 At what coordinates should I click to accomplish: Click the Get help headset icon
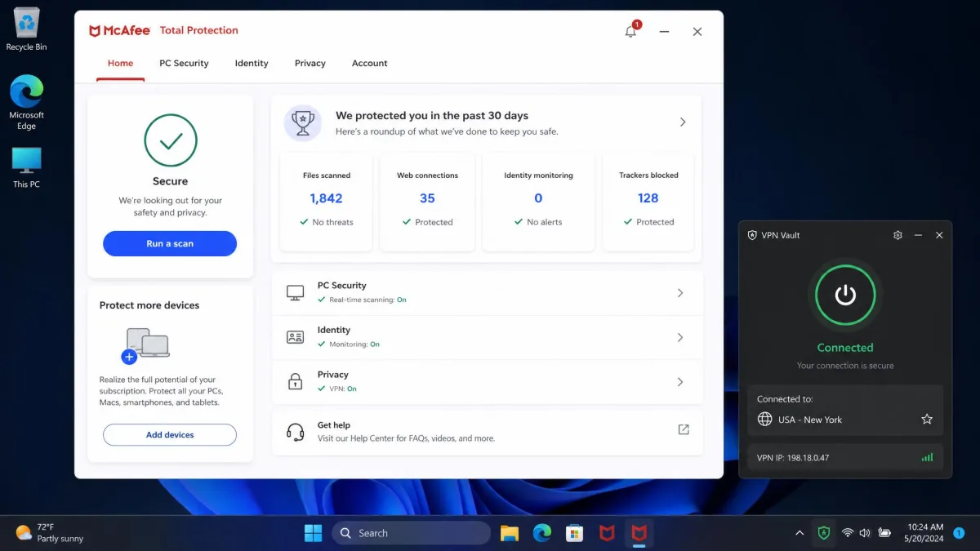pyautogui.click(x=295, y=431)
